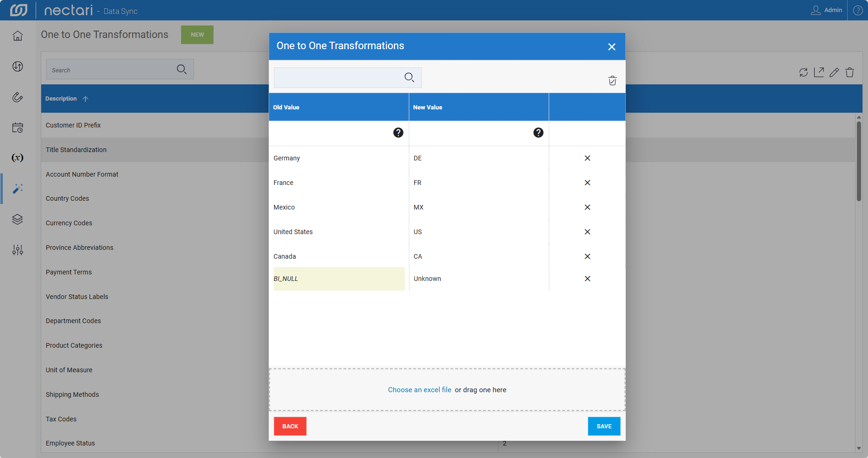
Task: Click the export icon above the list
Action: coord(819,72)
